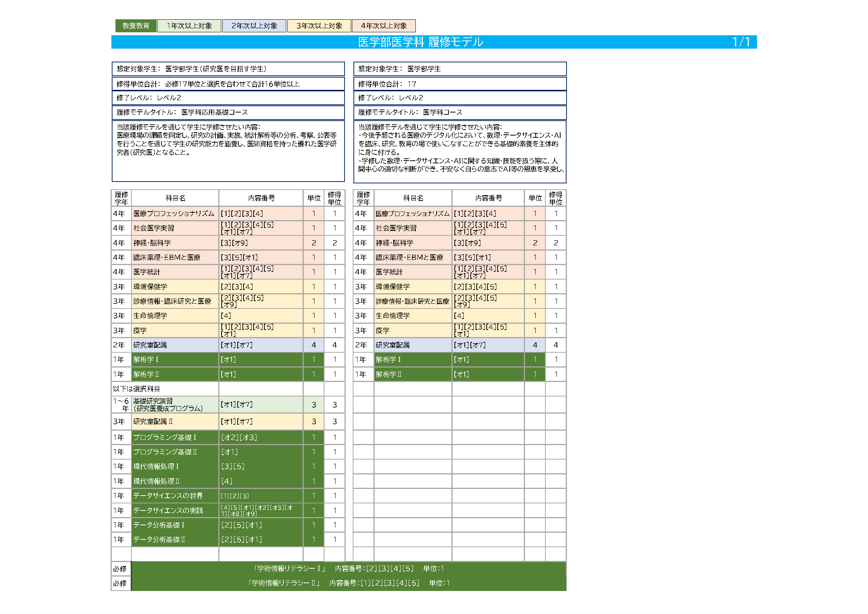
Task: Click the 1/1 page indicator
Action: click(741, 42)
